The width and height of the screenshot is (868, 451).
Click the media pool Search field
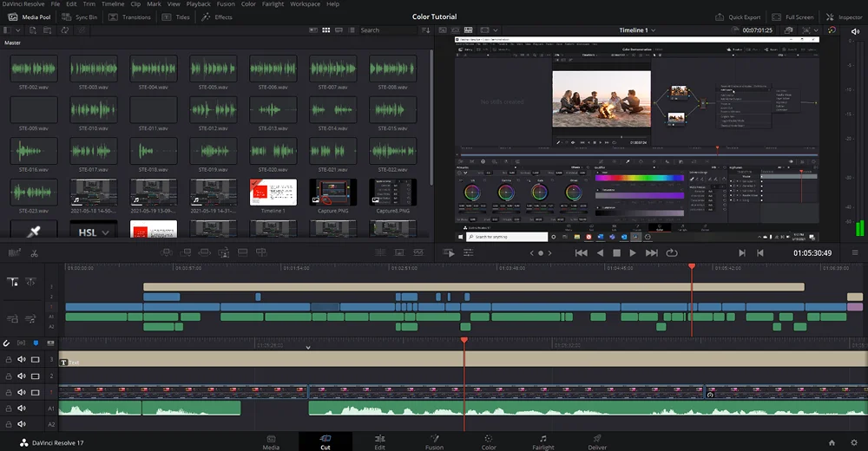387,30
